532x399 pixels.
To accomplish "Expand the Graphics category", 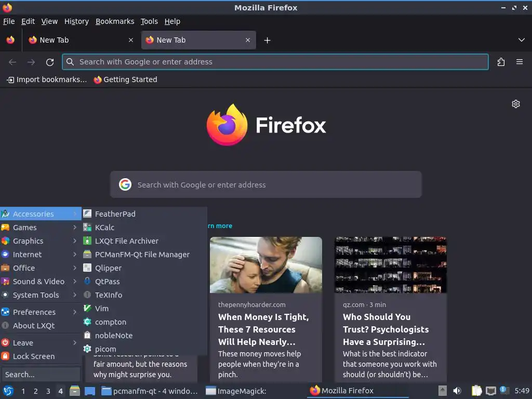I will [41, 241].
